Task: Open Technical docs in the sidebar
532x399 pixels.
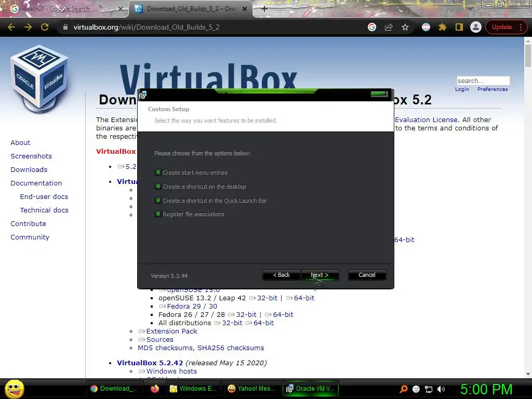Action: [44, 210]
